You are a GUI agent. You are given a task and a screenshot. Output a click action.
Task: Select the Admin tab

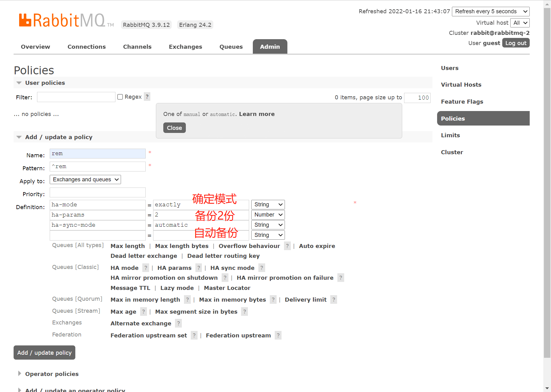coord(270,47)
